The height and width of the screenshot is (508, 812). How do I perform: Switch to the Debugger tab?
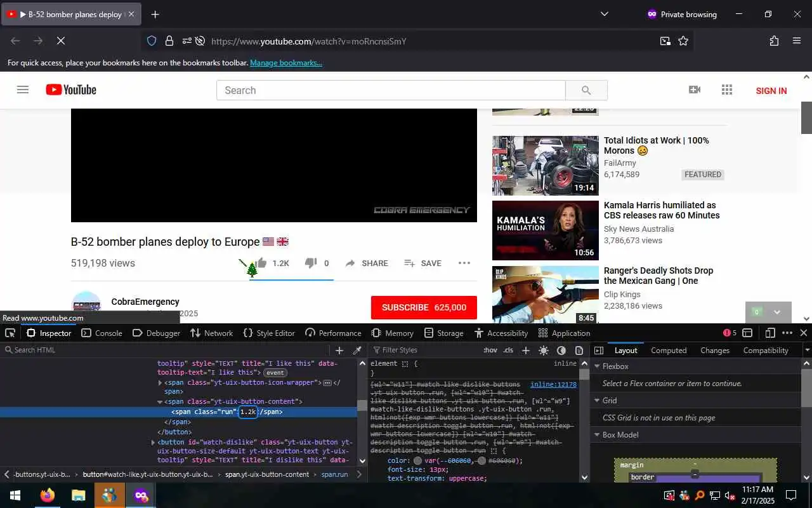tap(156, 333)
